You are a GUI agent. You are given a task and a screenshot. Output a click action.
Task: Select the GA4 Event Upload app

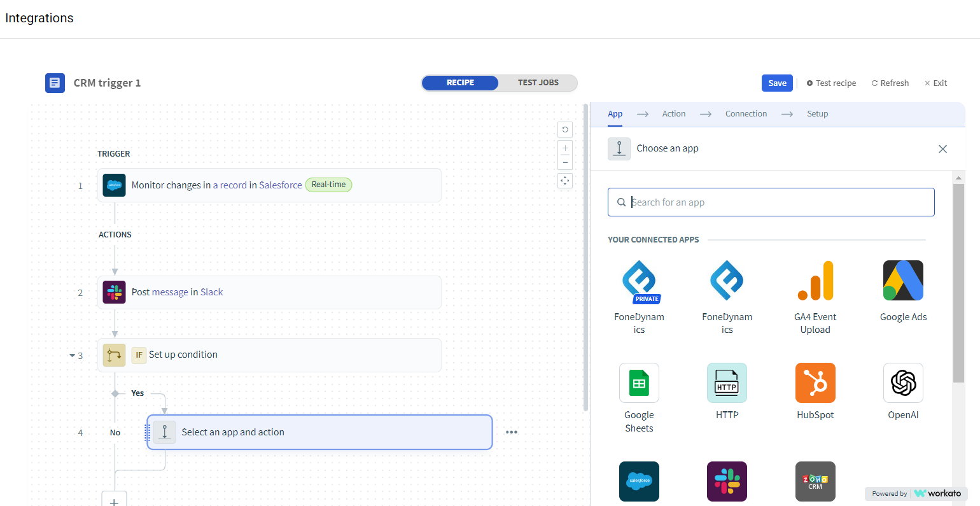tap(815, 280)
